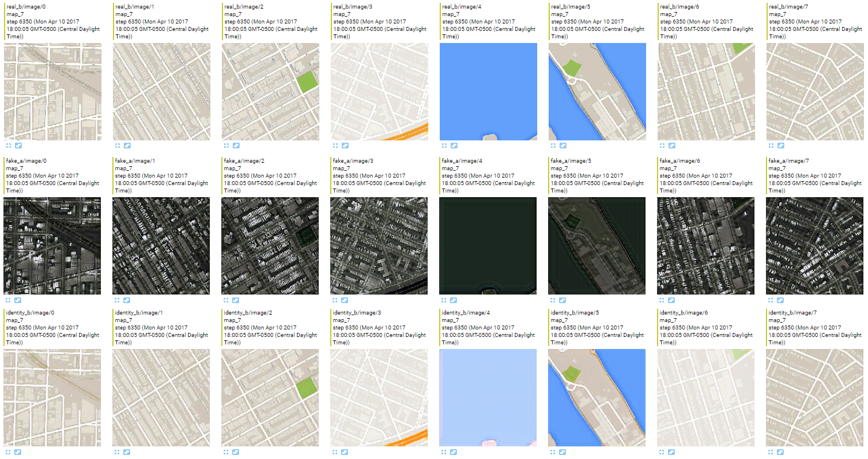Toggle actual-size icon under real_b/image/2
Screen dimensions: 868x459
(x=236, y=146)
